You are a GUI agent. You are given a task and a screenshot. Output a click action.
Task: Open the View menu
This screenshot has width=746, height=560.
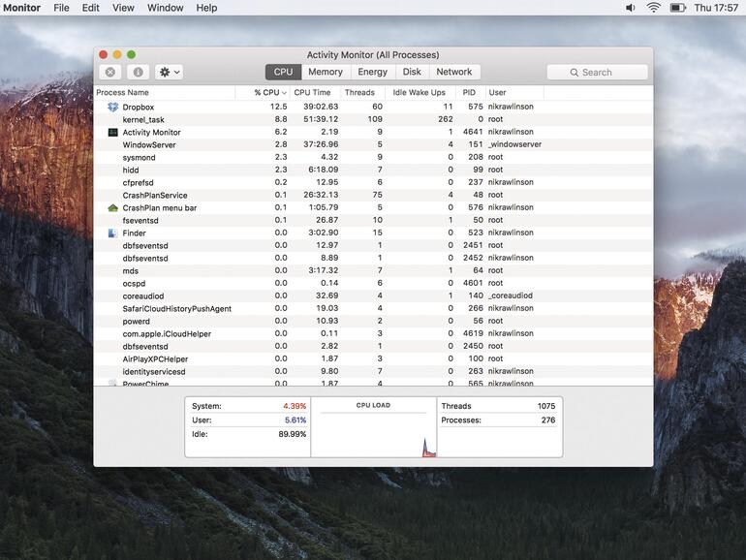[x=123, y=8]
